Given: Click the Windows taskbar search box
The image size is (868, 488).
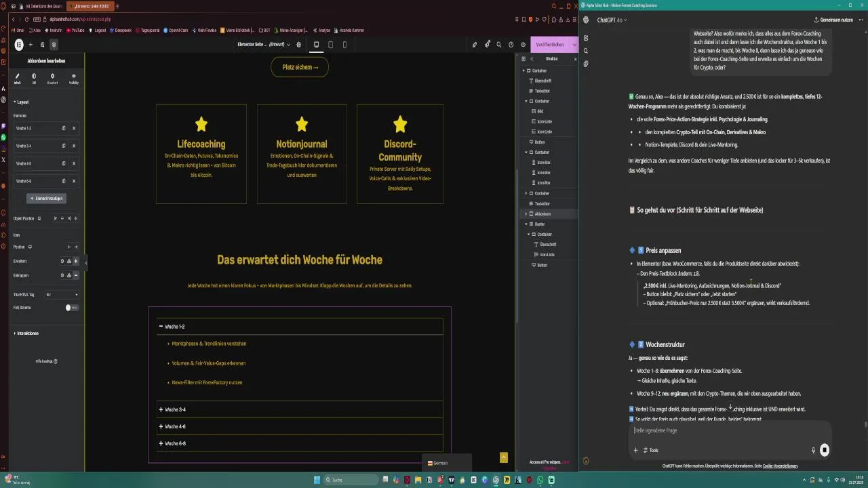Looking at the screenshot, I should click(x=350, y=480).
